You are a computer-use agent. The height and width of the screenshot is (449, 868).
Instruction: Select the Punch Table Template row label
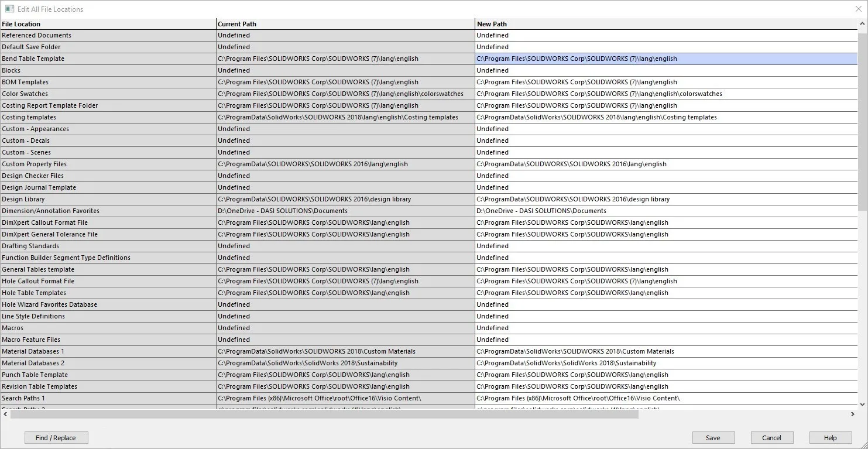[x=108, y=375]
